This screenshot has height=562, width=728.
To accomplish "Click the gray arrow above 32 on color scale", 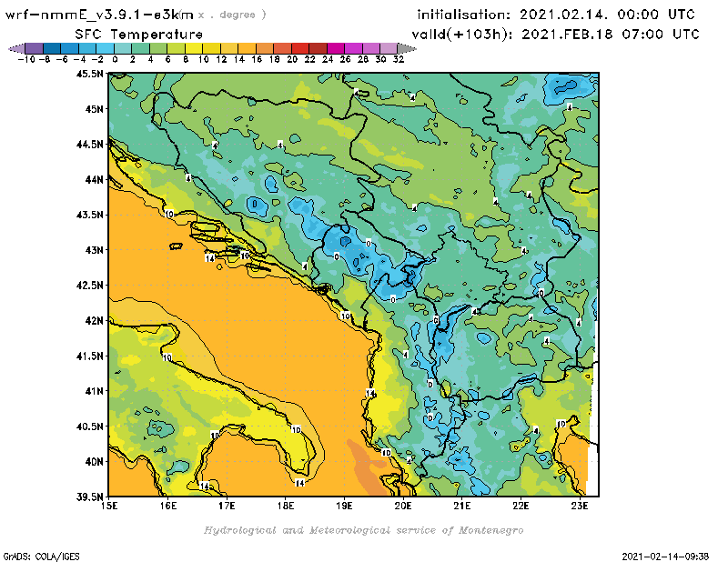I will [407, 48].
